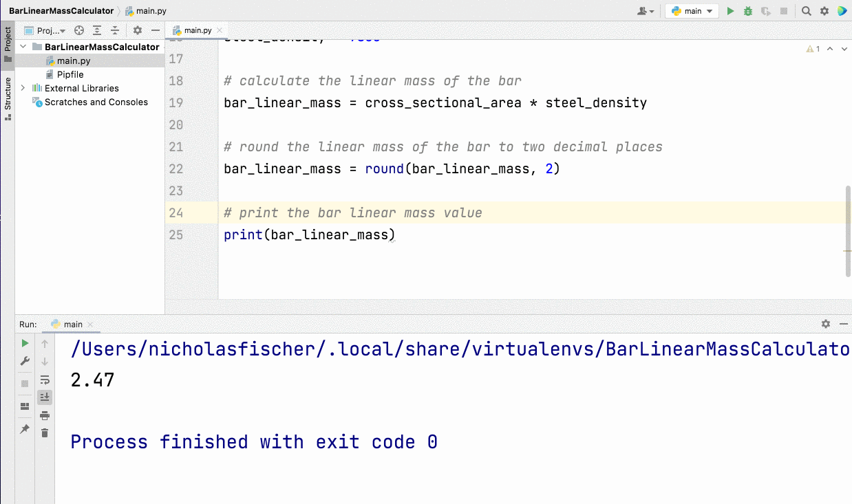Toggle scroll-to-end in the Run output
Screen dimensions: 852x504
45,397
